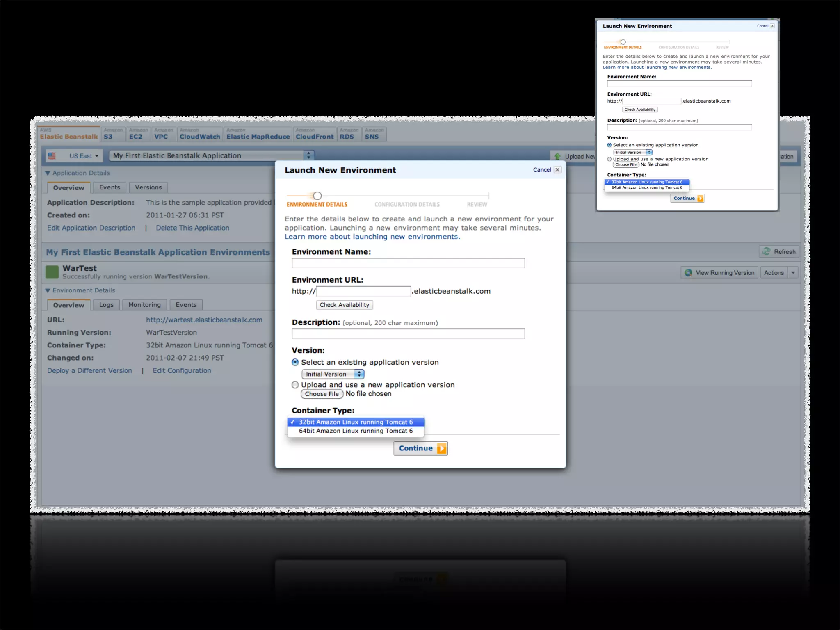Click the green WarTest status square
Screen dimensions: 840x630
52,272
